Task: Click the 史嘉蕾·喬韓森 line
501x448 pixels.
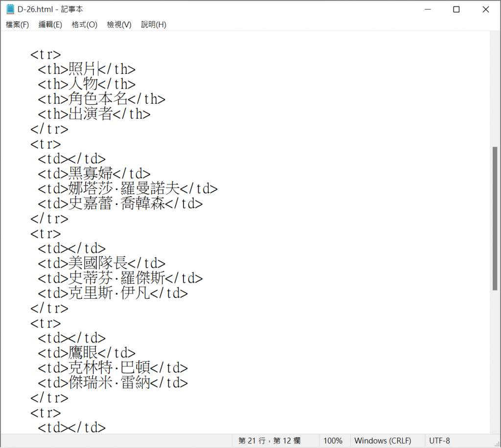Action: tap(120, 204)
